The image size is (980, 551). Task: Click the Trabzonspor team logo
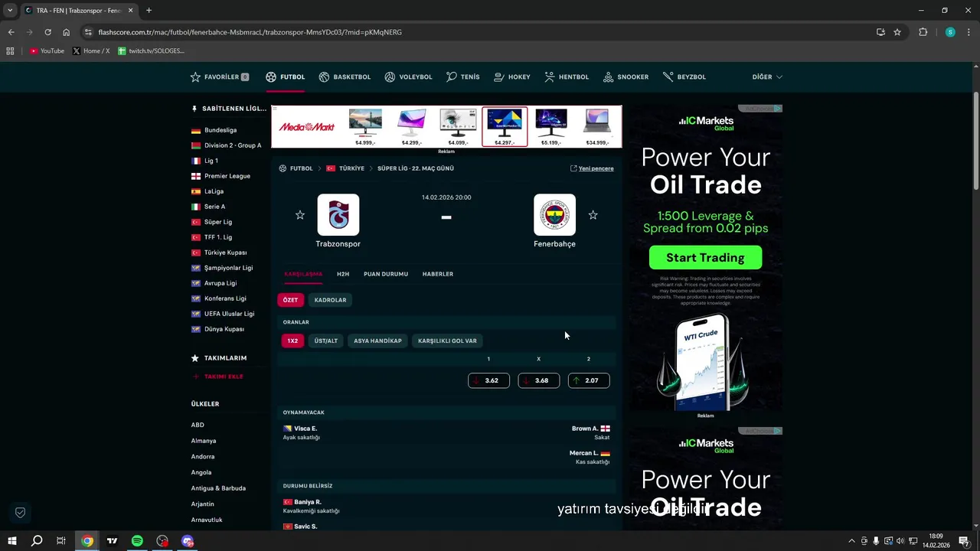pos(338,215)
